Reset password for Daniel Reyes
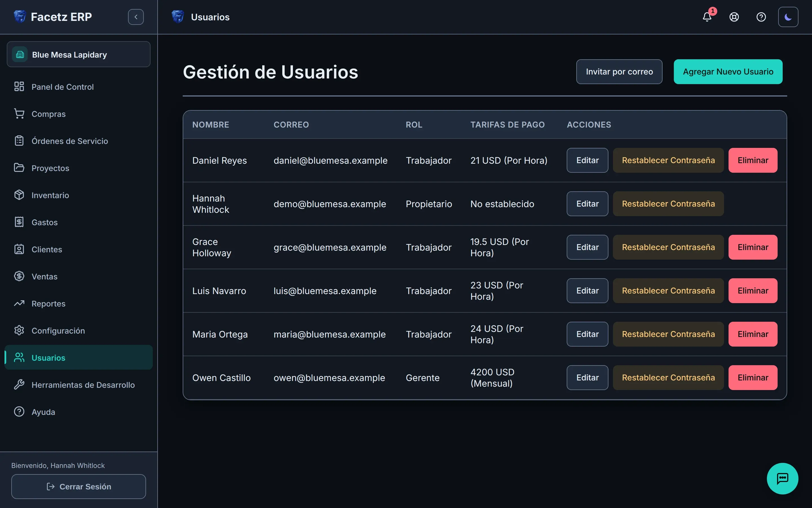Image resolution: width=812 pixels, height=508 pixels. [x=668, y=160]
